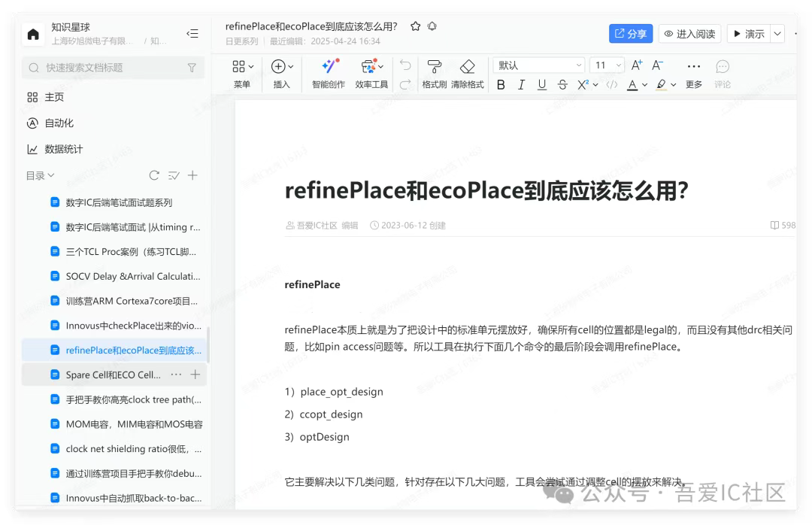Collapse the 目录 directory section
Image resolution: width=812 pixels, height=525 pixels.
(40, 176)
